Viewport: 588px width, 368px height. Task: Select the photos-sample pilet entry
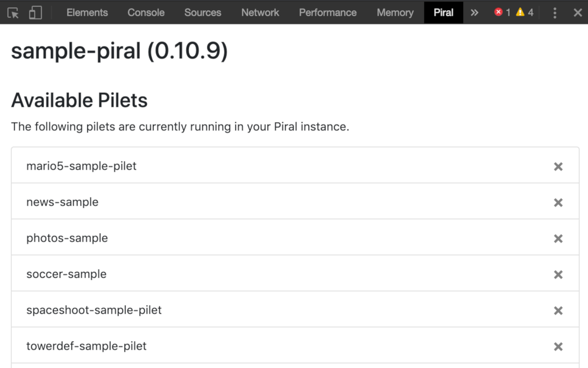pyautogui.click(x=67, y=238)
